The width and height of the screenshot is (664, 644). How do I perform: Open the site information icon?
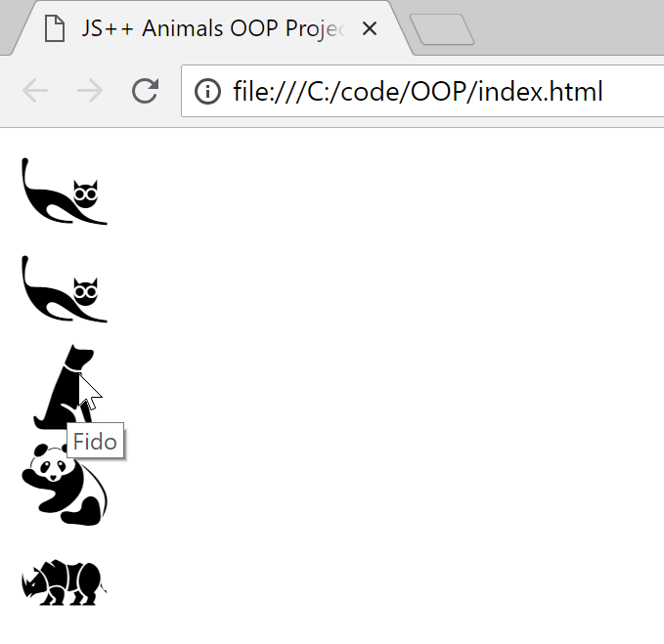207,91
